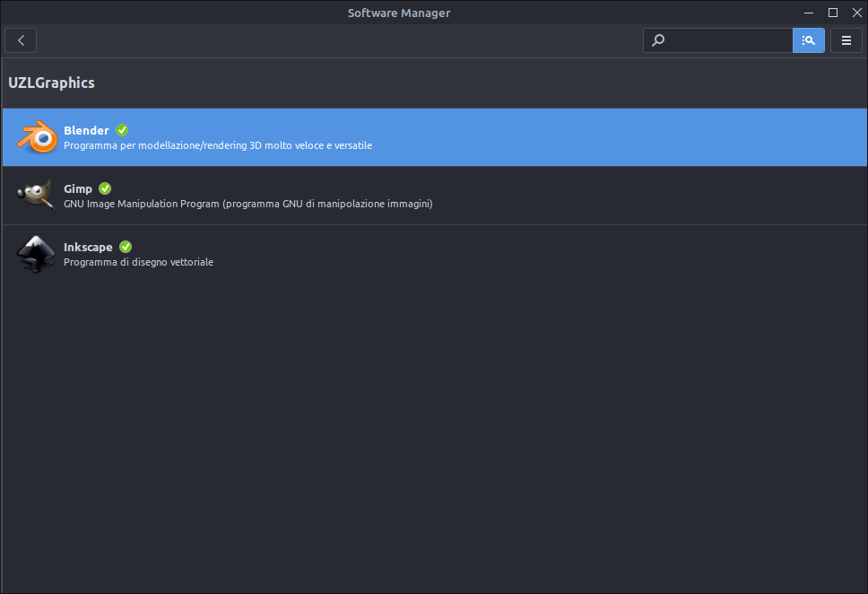This screenshot has width=868, height=594.
Task: Click Inkscape's green installed checkmark
Action: 126,247
